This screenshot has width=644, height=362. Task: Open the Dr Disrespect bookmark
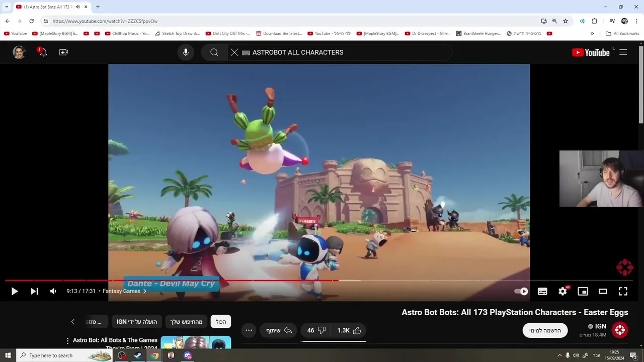[427, 34]
